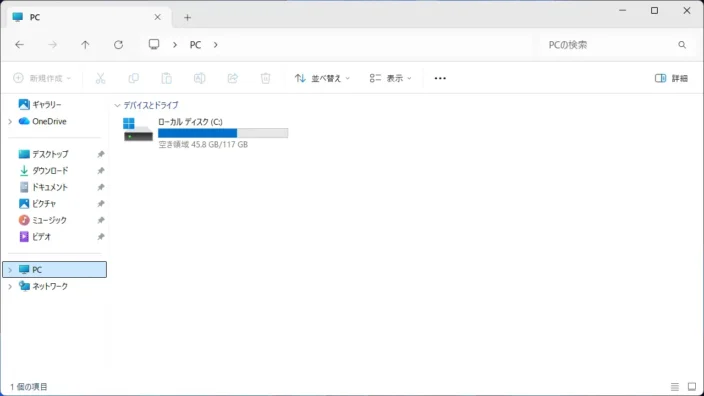Image resolution: width=704 pixels, height=396 pixels.
Task: Add a new tab with the plus
Action: (187, 18)
